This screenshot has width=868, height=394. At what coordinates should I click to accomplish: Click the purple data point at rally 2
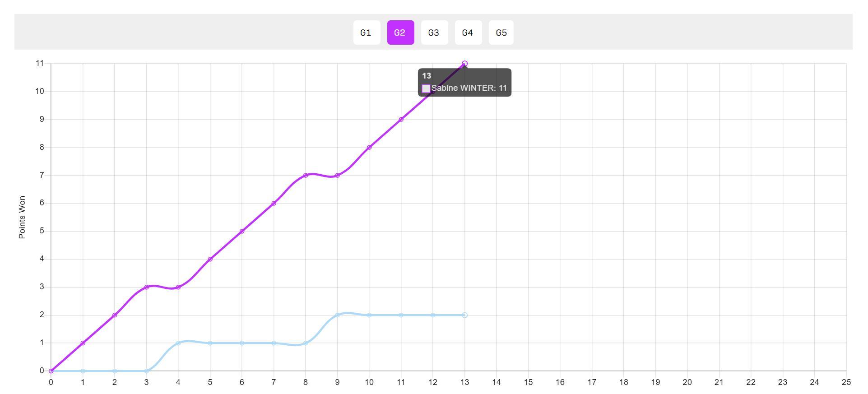click(115, 315)
